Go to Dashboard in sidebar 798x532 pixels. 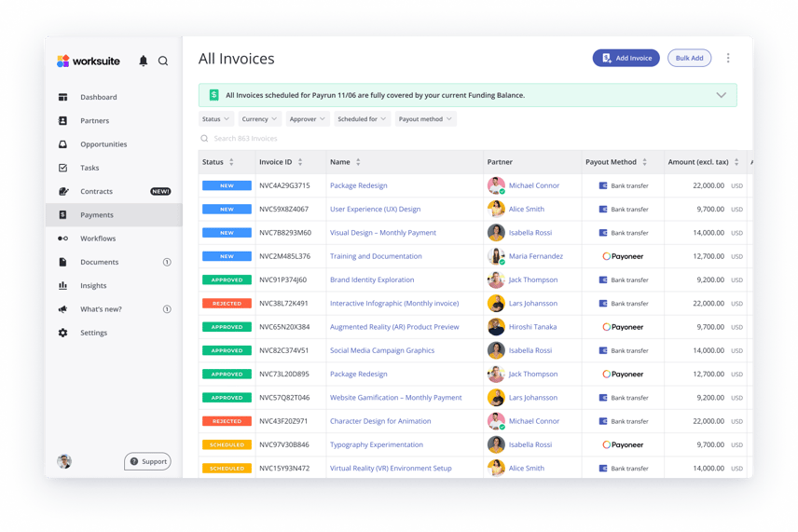(98, 97)
